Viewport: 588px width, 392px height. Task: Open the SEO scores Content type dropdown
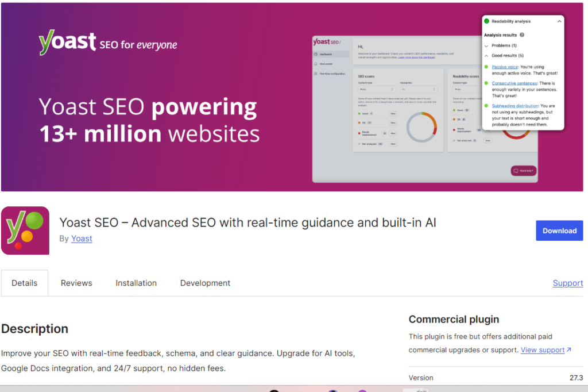[x=376, y=89]
